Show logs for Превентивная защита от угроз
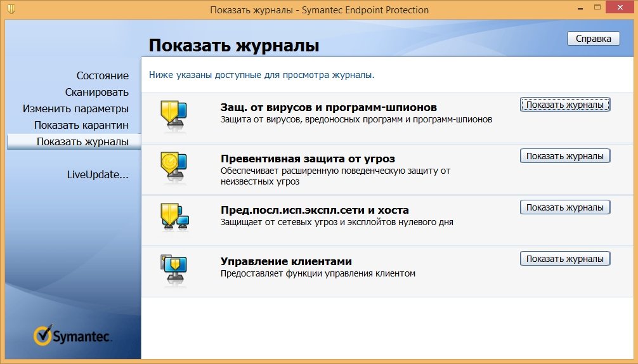Viewport: 638px width, 364px height. tap(565, 156)
